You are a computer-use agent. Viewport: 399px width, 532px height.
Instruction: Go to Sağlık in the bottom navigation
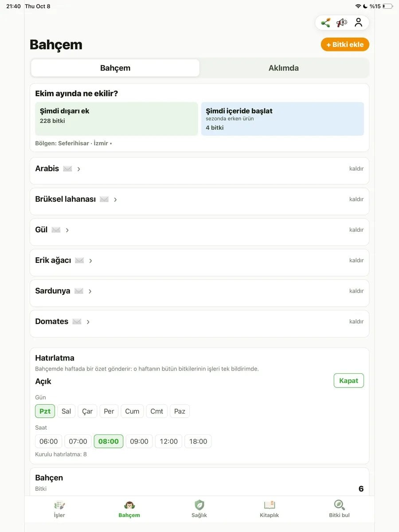[199, 509]
